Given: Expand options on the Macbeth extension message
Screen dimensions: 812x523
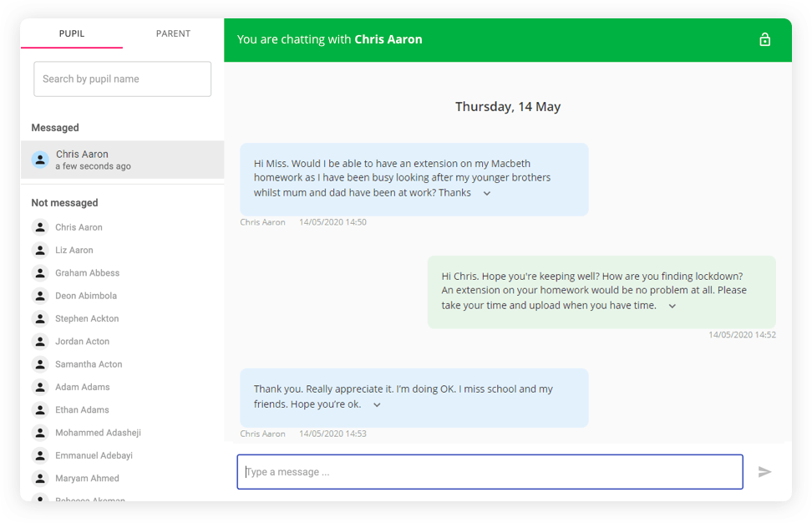Looking at the screenshot, I should [487, 193].
